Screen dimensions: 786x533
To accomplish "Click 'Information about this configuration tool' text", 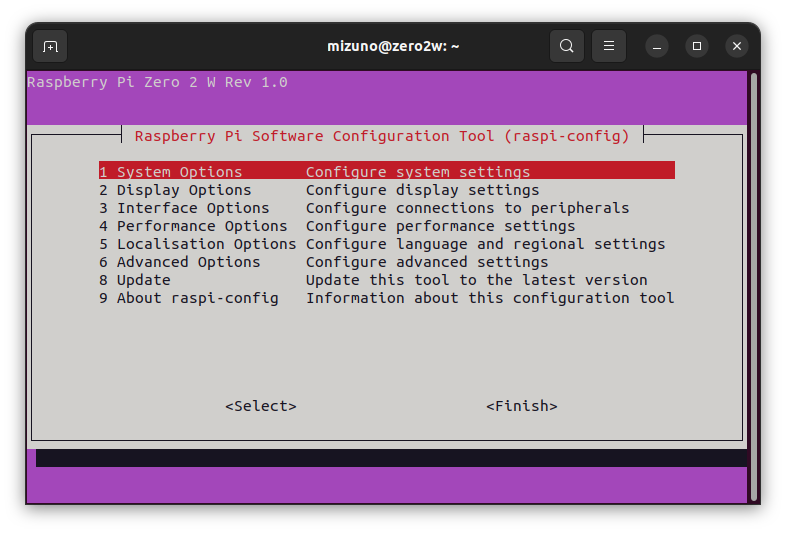I will (490, 298).
